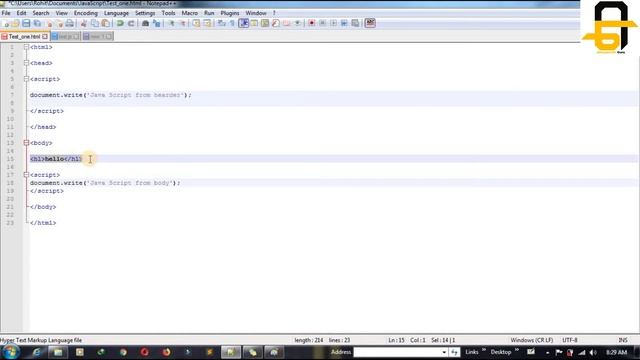Image resolution: width=640 pixels, height=360 pixels.
Task: Zoom in using the toolbar icon
Action: [x=171, y=23]
